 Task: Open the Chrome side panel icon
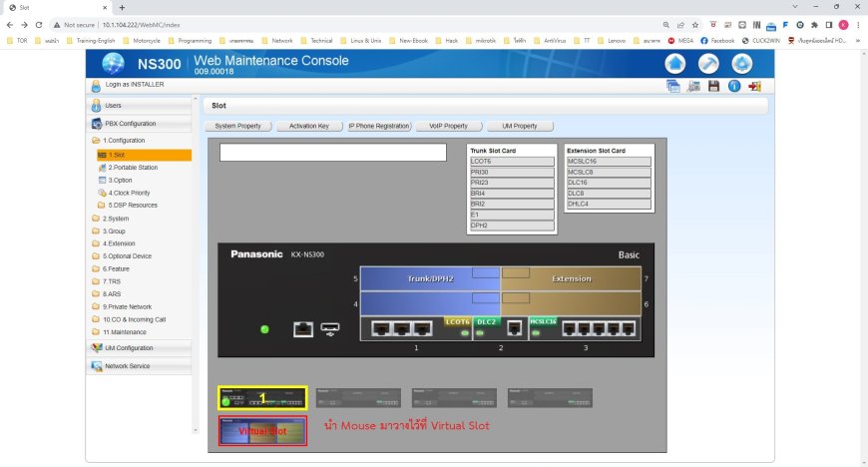tap(829, 25)
